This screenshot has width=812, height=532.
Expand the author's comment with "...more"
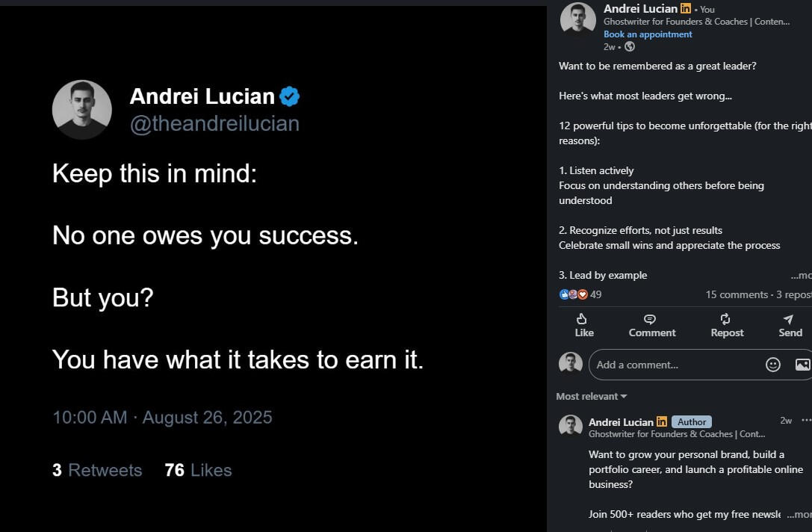[799, 514]
